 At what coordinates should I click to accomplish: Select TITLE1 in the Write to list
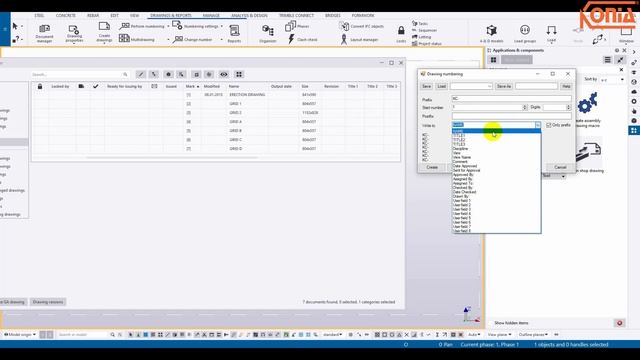496,136
